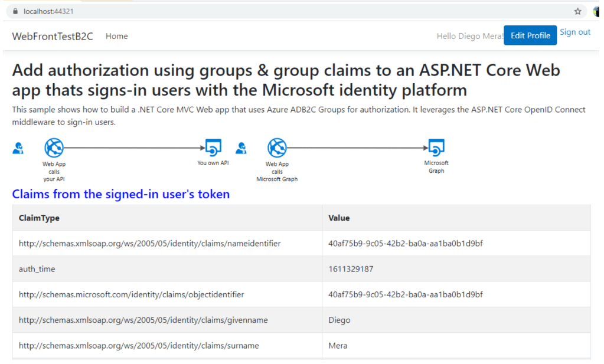This screenshot has width=604, height=364.
Task: Navigate to the Home tab
Action: coord(116,36)
